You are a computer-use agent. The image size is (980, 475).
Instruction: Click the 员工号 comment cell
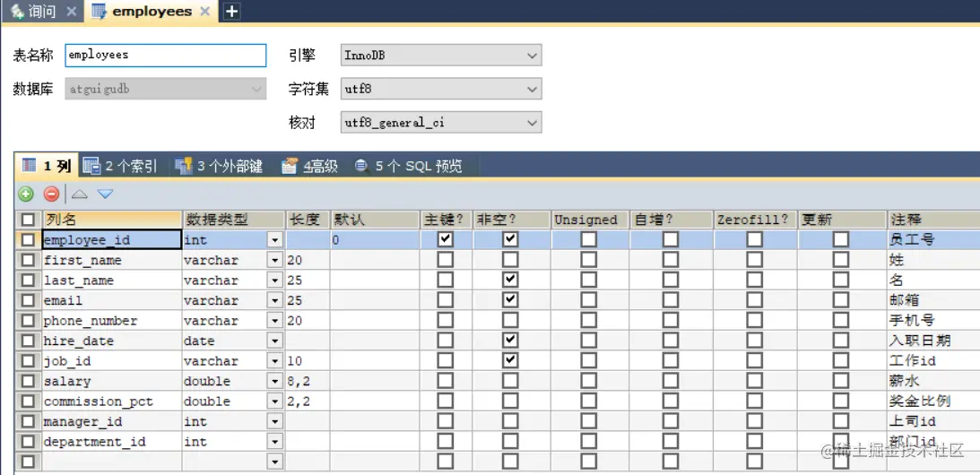pos(932,240)
